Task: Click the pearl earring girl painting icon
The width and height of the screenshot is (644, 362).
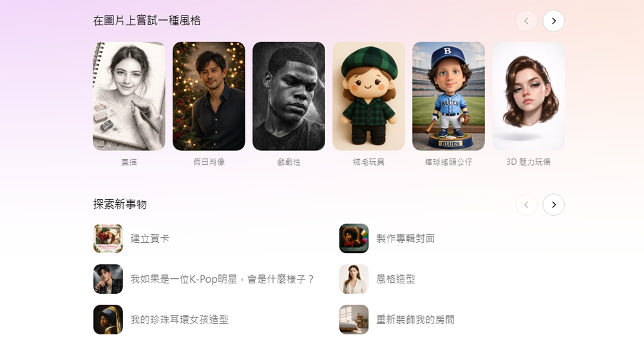Action: pos(108,319)
